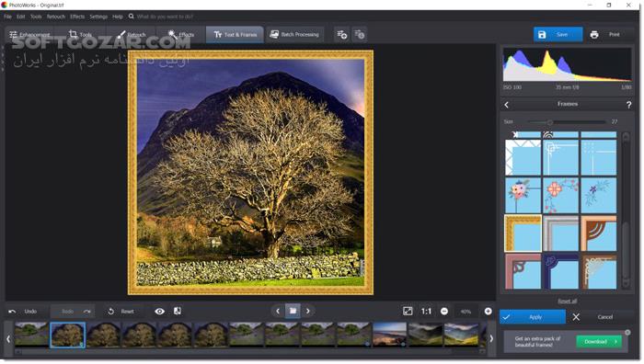Screen dimensions: 644x364
Task: Click the Redo button
Action: pos(73,312)
